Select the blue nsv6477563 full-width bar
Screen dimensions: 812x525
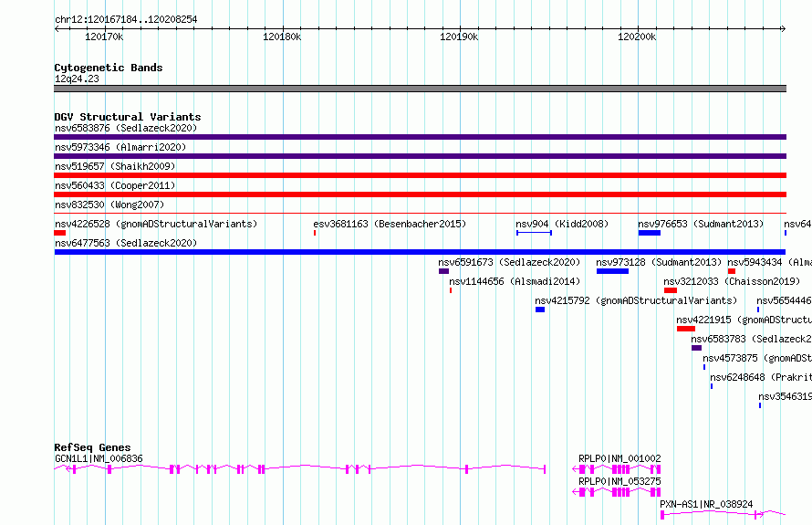point(420,252)
